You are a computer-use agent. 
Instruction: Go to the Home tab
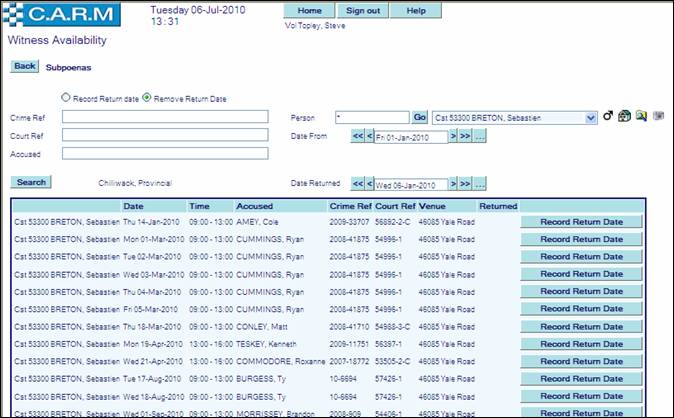tap(310, 10)
